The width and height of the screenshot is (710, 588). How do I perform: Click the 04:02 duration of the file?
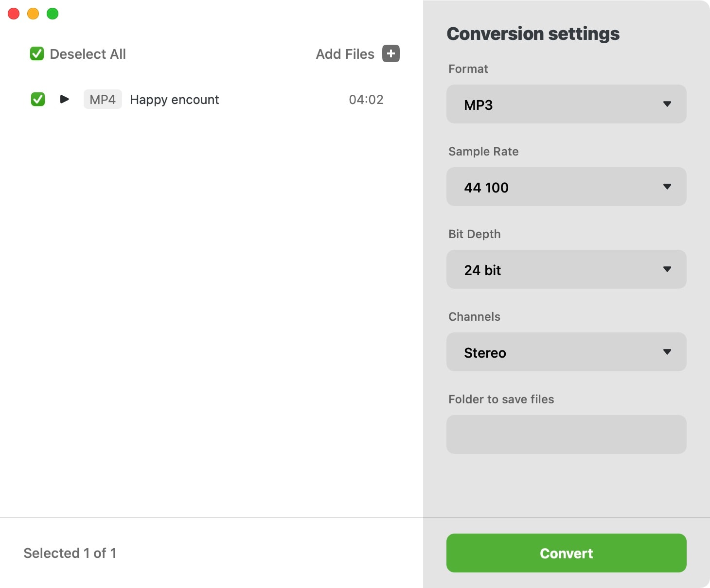point(366,100)
